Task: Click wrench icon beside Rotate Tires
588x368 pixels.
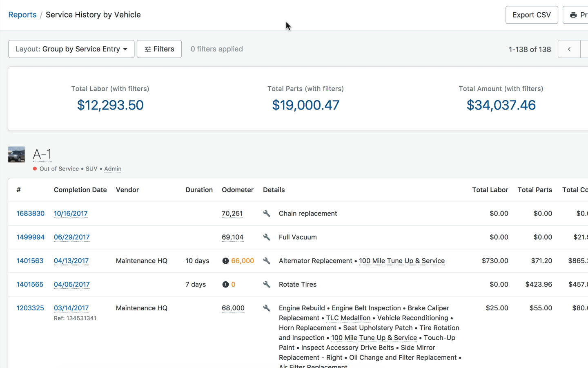Action: point(267,285)
